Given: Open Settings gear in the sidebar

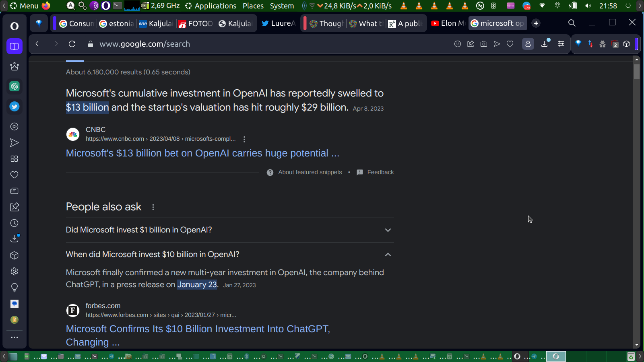Looking at the screenshot, I should pos(14,271).
